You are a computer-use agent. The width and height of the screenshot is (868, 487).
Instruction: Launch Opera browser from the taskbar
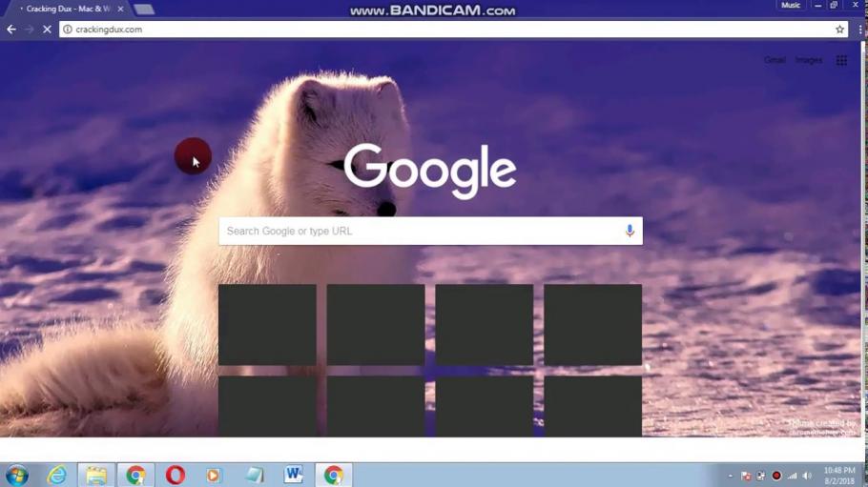point(176,476)
